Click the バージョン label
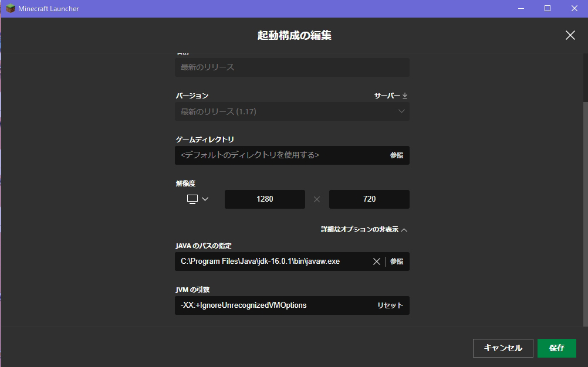The image size is (588, 367). [192, 96]
